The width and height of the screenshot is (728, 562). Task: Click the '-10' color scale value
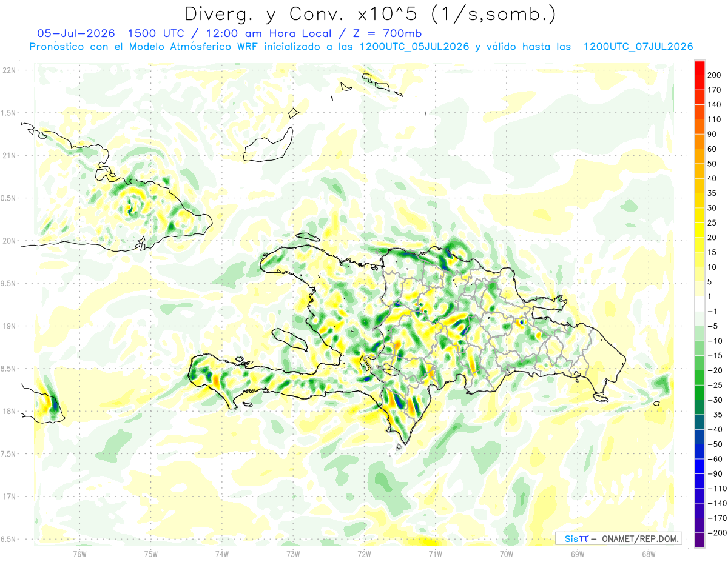[715, 341]
